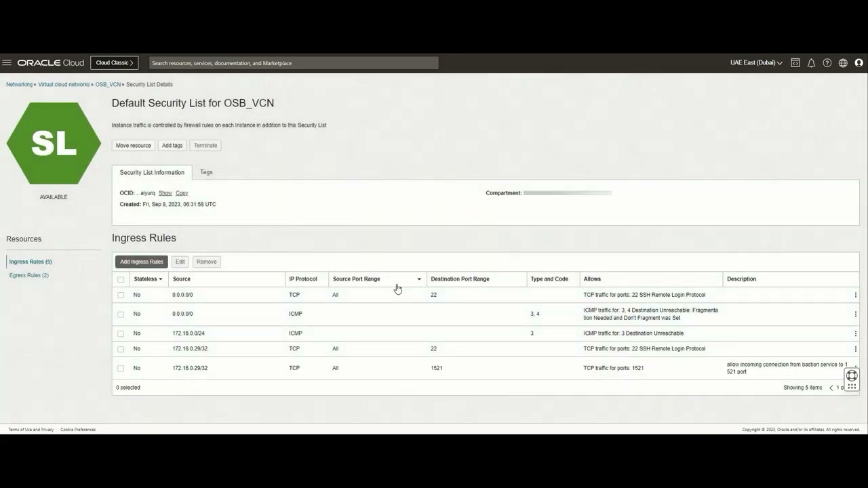Image resolution: width=868 pixels, height=488 pixels.
Task: Select the Security List Information tab
Action: tap(152, 173)
